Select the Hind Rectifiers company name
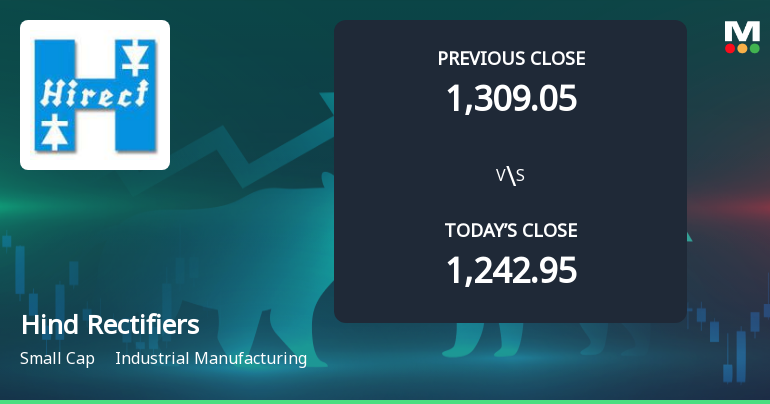 pyautogui.click(x=109, y=325)
